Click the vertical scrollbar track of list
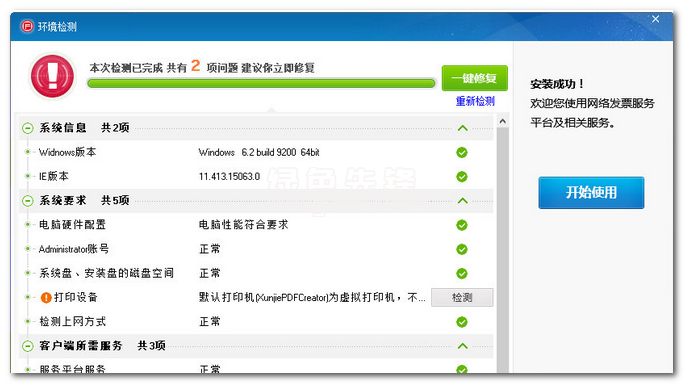The width and height of the screenshot is (684, 384). click(x=503, y=250)
